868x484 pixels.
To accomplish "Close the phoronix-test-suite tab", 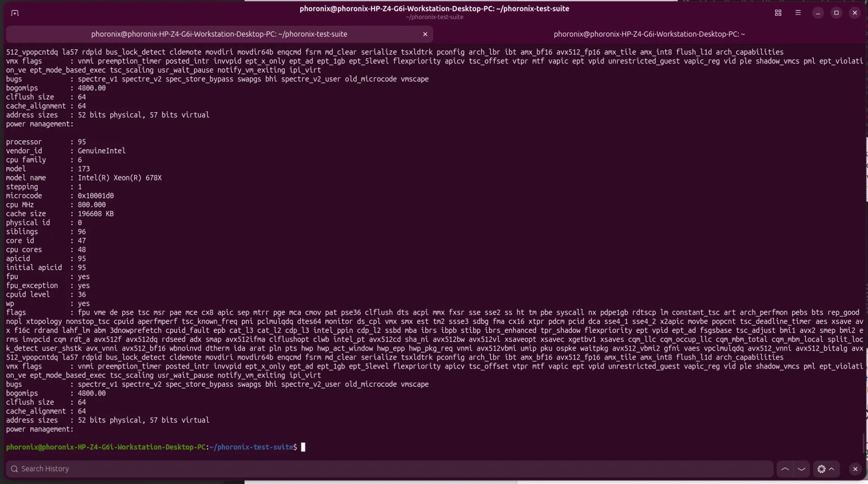I will tap(425, 34).
